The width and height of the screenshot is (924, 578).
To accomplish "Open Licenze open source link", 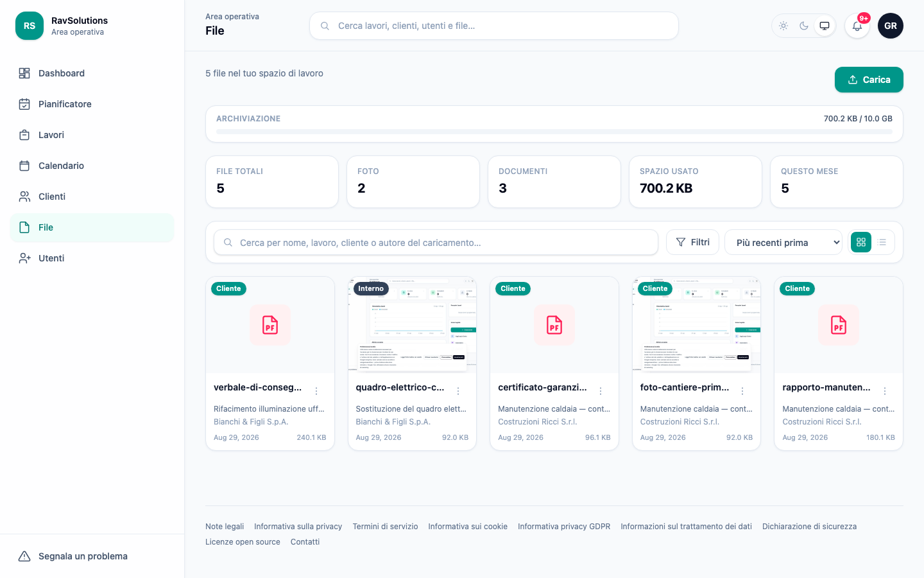I will click(x=243, y=542).
